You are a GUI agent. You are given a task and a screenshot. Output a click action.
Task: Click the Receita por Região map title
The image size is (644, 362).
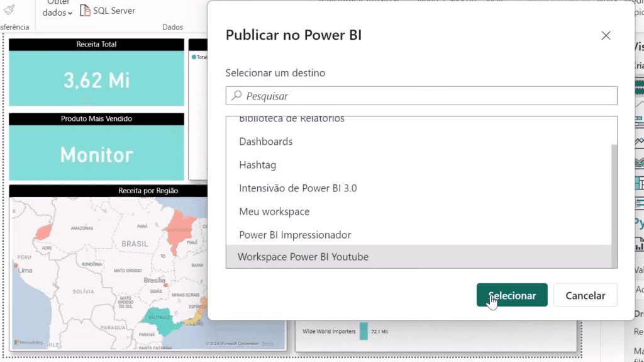[148, 191]
